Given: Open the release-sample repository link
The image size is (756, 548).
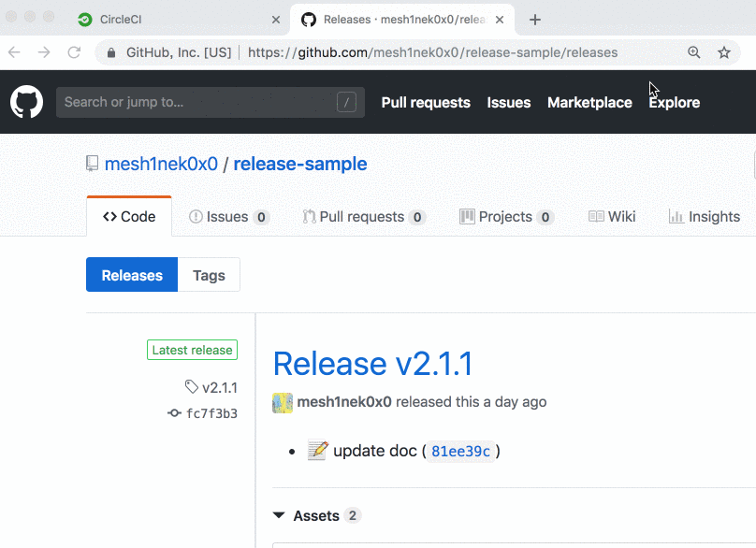Looking at the screenshot, I should click(300, 164).
